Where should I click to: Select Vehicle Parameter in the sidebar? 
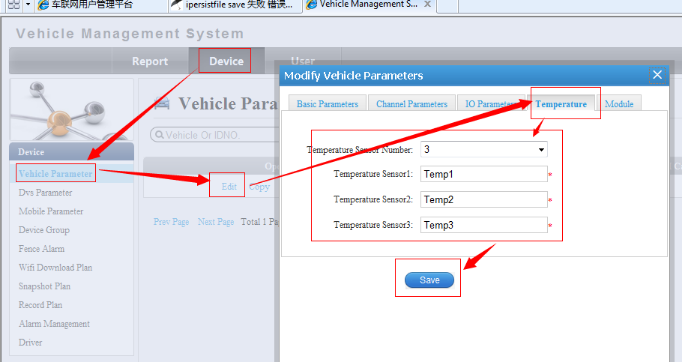(56, 173)
